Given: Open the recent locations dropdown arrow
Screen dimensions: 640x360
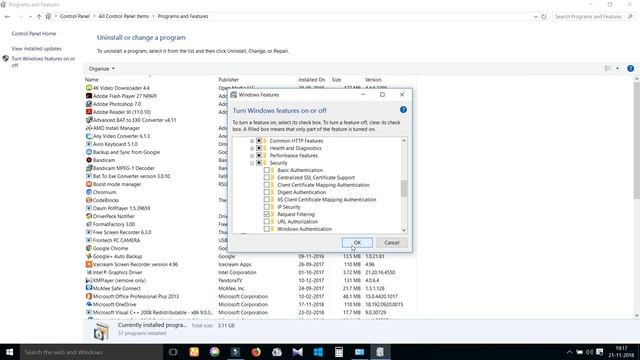Looking at the screenshot, I should coord(30,17).
